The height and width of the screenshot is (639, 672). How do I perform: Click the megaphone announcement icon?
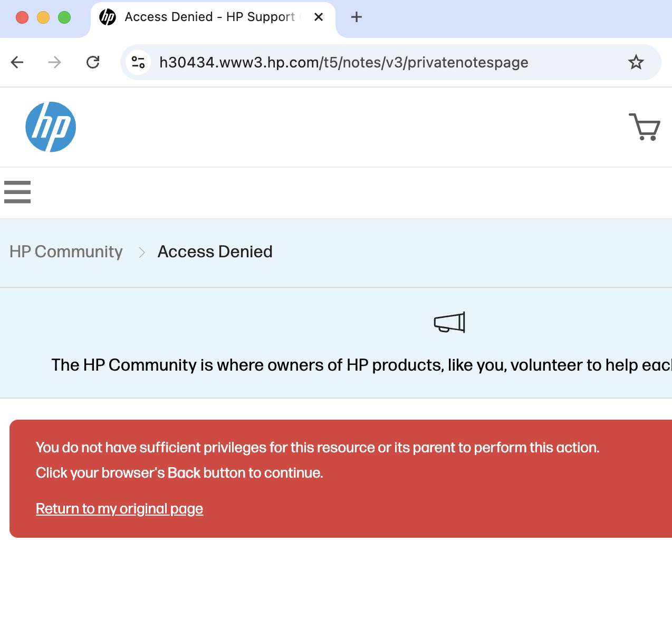click(448, 323)
